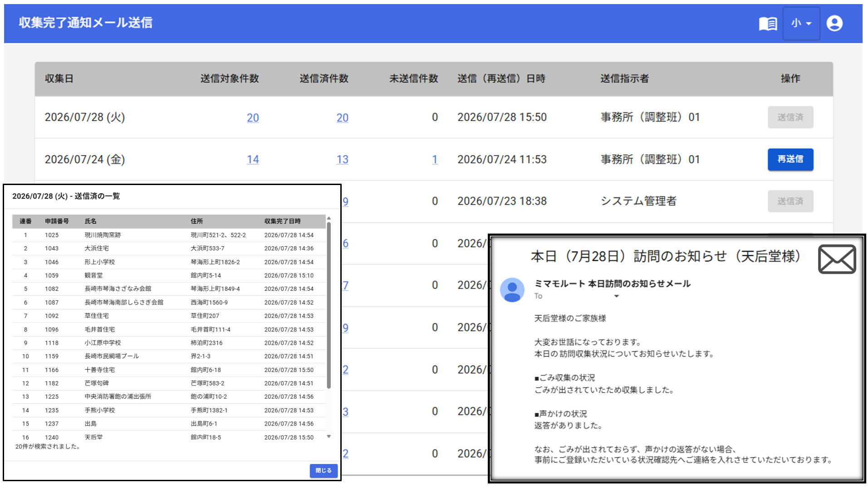Click the sender avatar in email preview
This screenshot has width=868, height=488.
(x=512, y=290)
